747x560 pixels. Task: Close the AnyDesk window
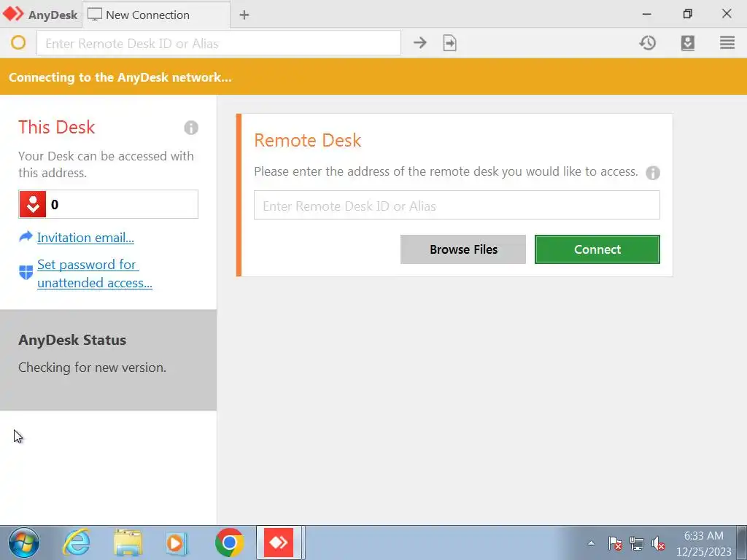727,14
